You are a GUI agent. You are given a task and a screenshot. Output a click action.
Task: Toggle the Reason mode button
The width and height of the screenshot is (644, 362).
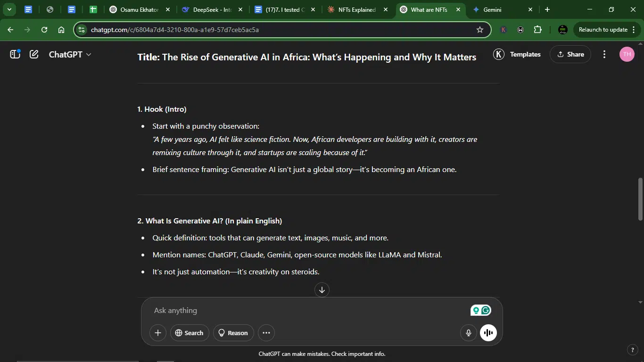pos(233,333)
